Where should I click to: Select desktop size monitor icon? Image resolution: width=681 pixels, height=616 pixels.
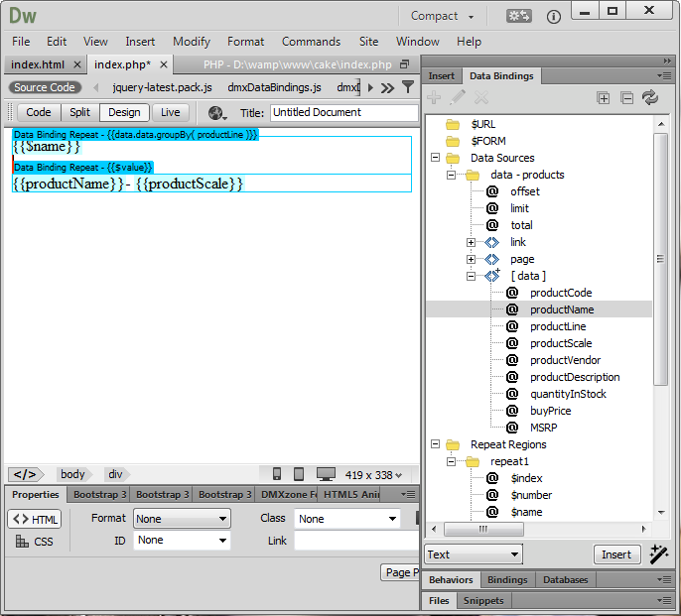(326, 474)
